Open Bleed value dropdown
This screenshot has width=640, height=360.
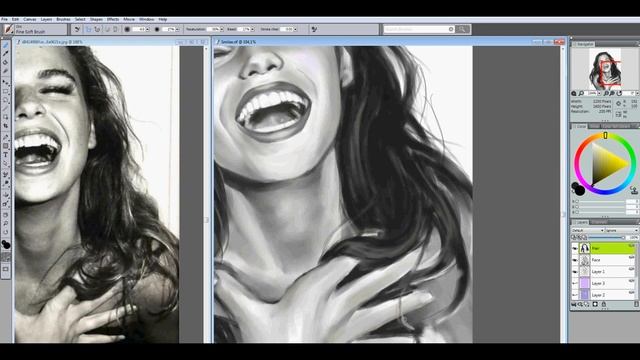[252, 29]
